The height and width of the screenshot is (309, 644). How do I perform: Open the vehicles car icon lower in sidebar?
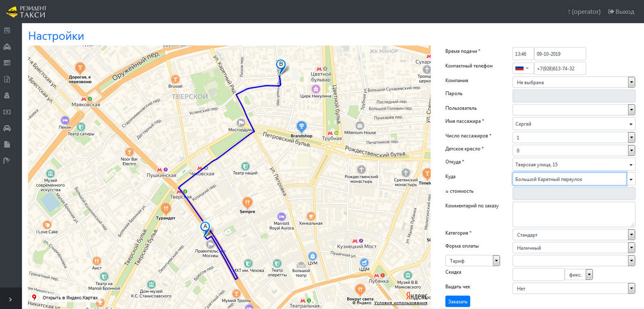[x=7, y=128]
